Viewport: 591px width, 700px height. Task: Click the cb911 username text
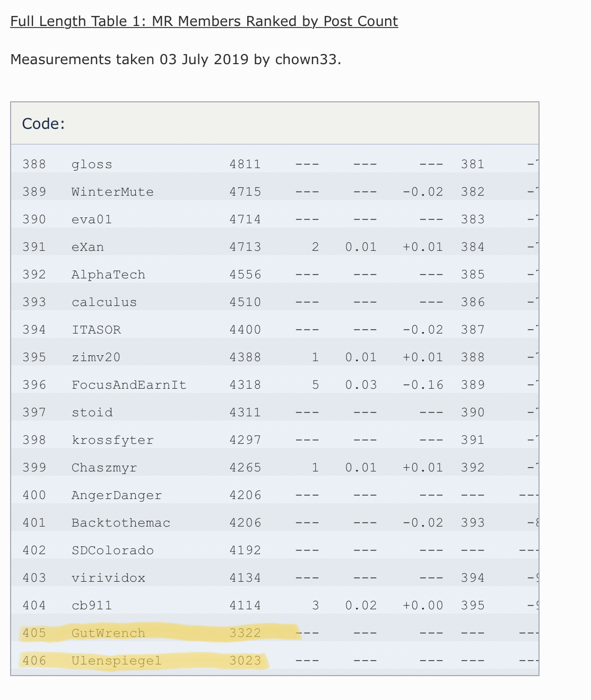tap(92, 606)
